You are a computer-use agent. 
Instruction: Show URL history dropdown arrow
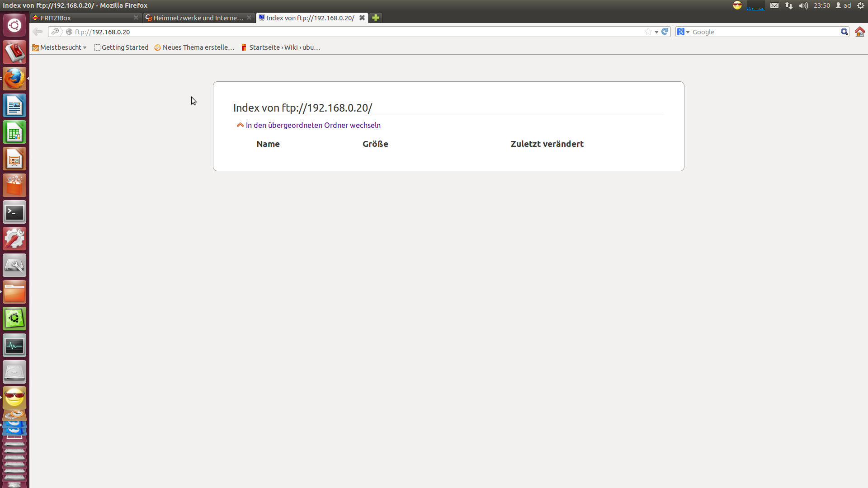[656, 32]
